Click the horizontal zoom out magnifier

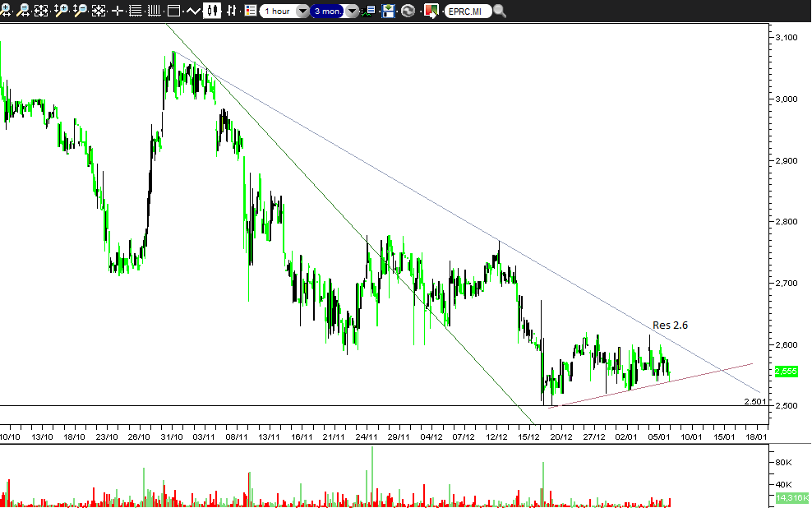23,11
